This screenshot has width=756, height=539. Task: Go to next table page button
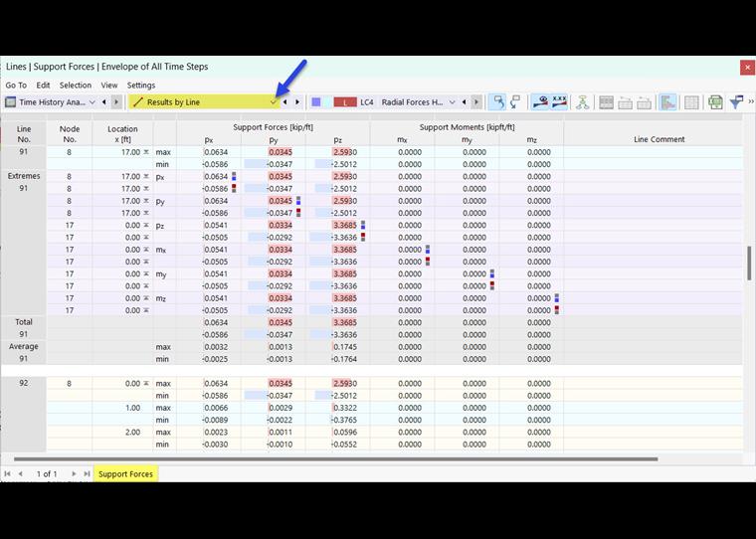(x=74, y=474)
